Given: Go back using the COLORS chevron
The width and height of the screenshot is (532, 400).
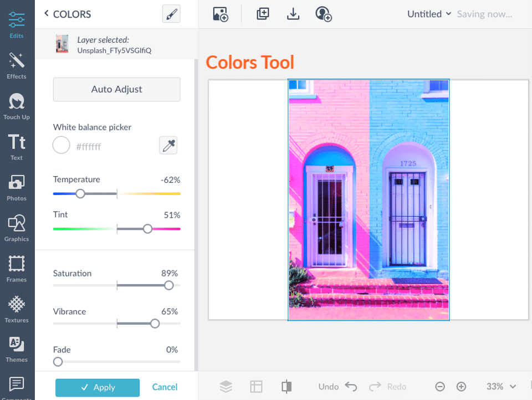Looking at the screenshot, I should 47,13.
